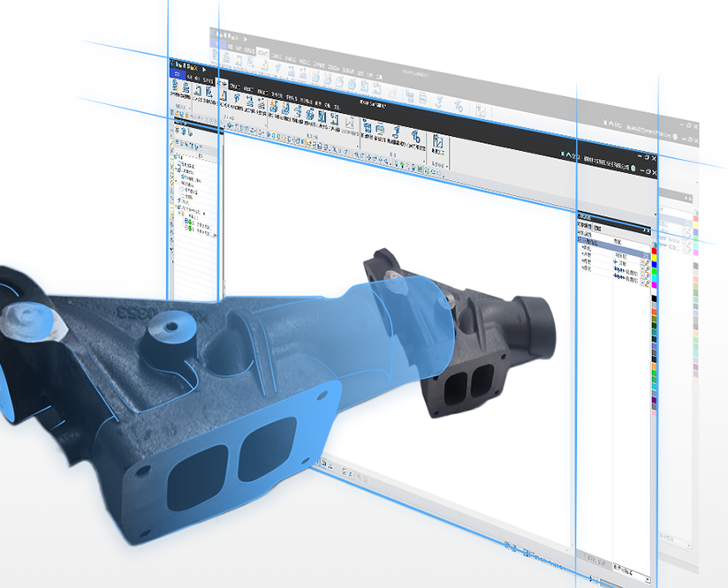Screen dimensions: 728x588
Task: Select the highlighted white ribbon tab
Action: pos(222,83)
